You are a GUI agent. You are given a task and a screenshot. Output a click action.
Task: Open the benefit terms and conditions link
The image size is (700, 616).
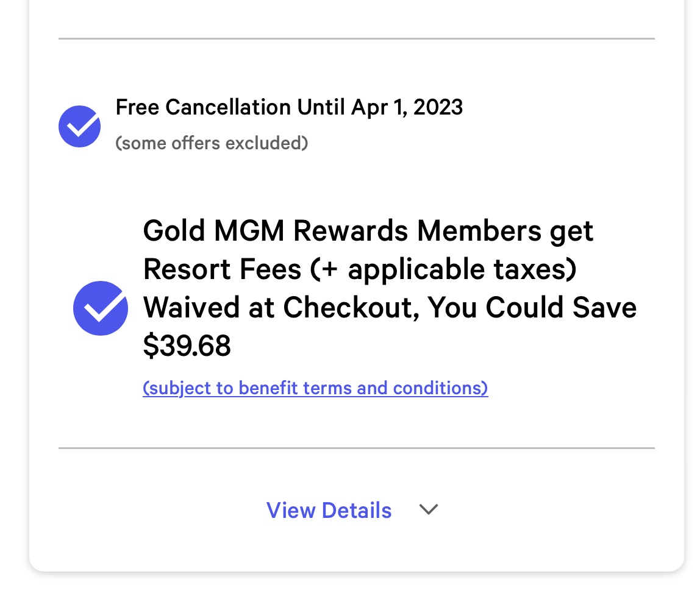[315, 388]
